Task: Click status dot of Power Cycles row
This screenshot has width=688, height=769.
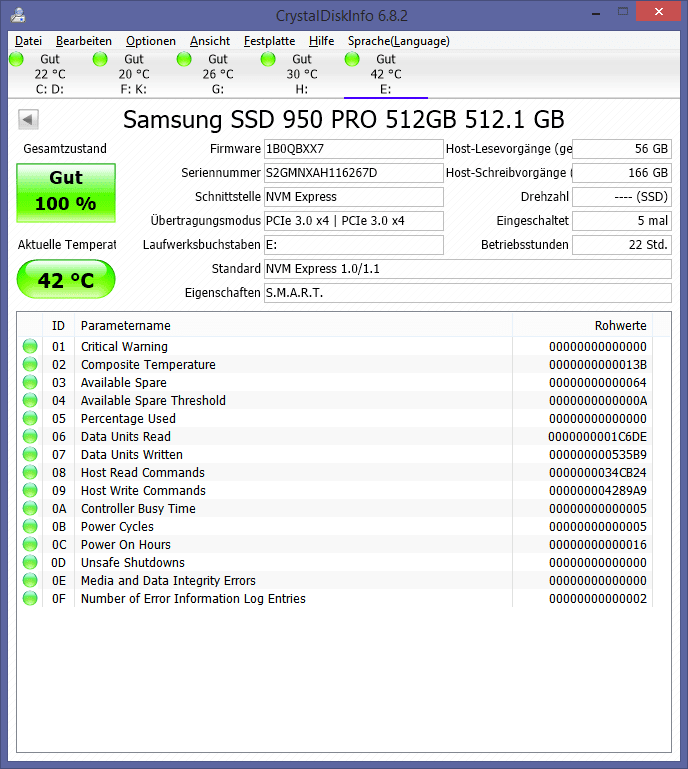Action: coord(30,526)
